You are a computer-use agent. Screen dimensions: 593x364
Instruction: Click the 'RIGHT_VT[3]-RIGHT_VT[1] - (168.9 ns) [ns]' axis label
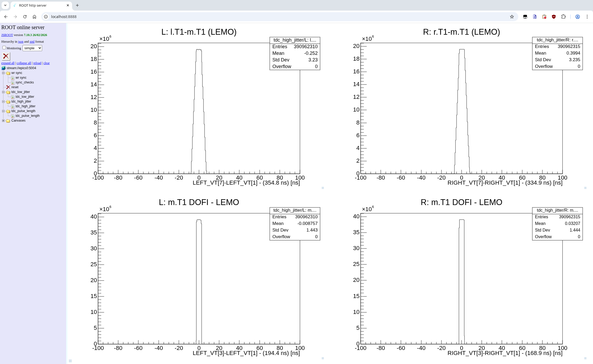pyautogui.click(x=505, y=353)
